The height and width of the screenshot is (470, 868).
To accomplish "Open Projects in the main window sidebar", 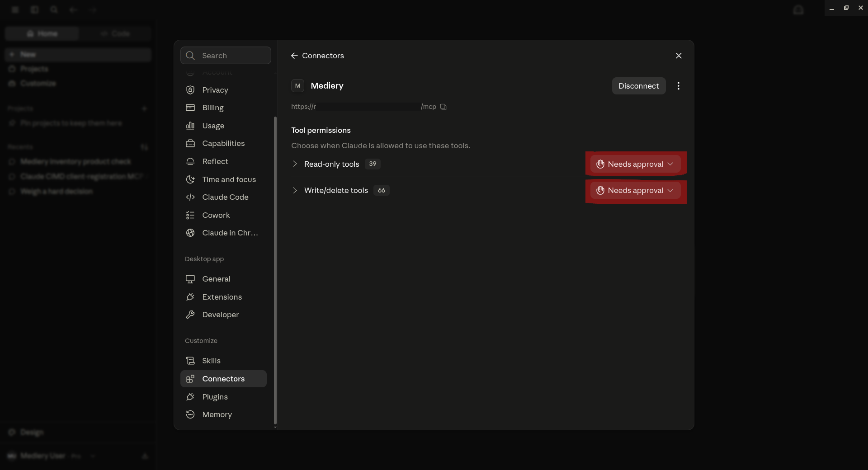I will pos(78,69).
